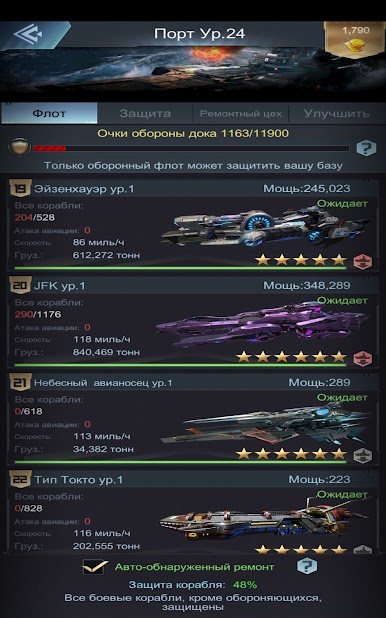386x618 pixels.
Task: Toggle gray defense badge on Тип Токто
Action: [x=363, y=549]
